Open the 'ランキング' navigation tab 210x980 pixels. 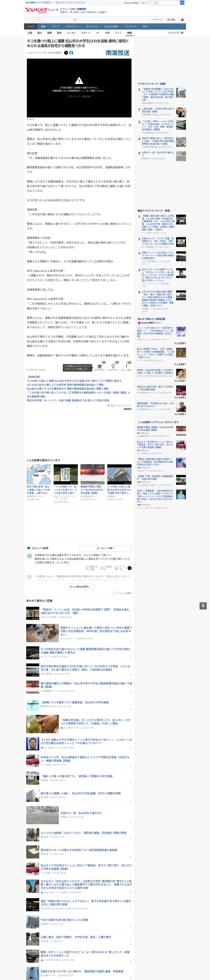point(130,27)
